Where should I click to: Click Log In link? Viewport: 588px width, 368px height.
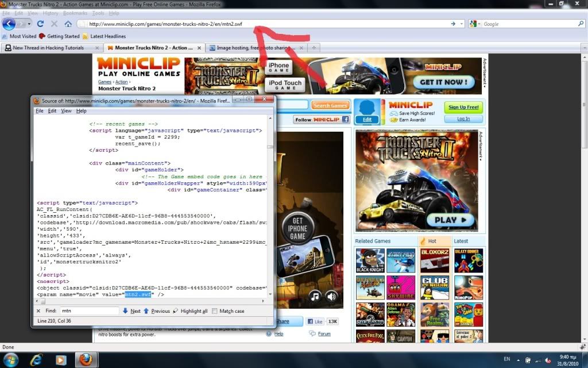click(463, 118)
